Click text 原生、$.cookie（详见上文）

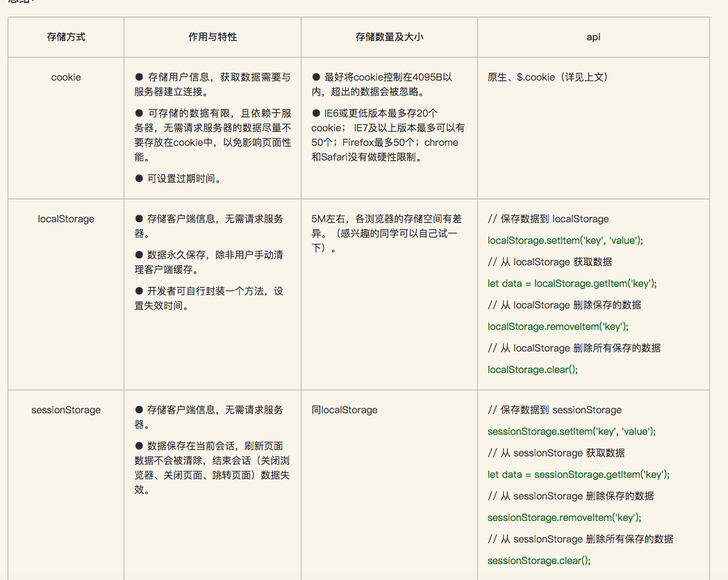click(547, 77)
